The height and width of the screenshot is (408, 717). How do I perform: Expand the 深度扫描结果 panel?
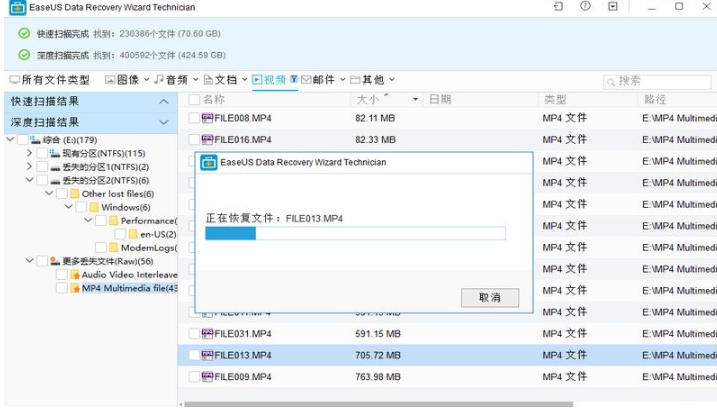click(x=164, y=123)
